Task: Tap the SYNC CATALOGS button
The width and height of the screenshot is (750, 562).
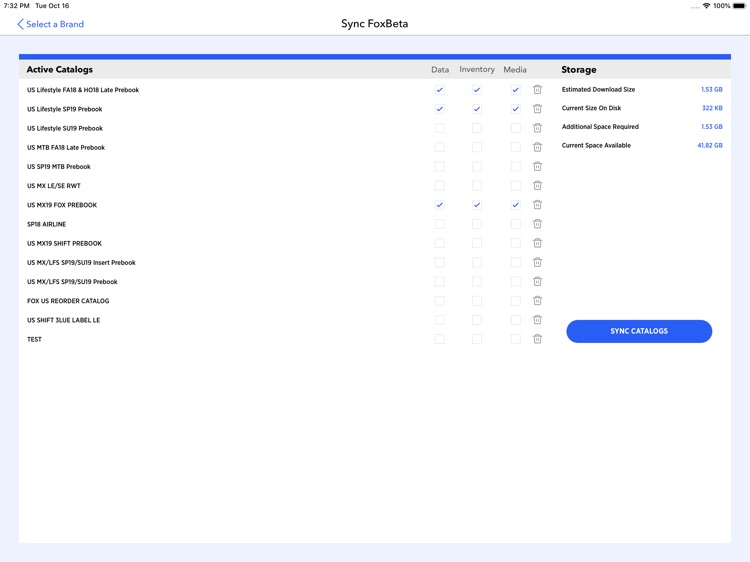Action: [x=639, y=331]
